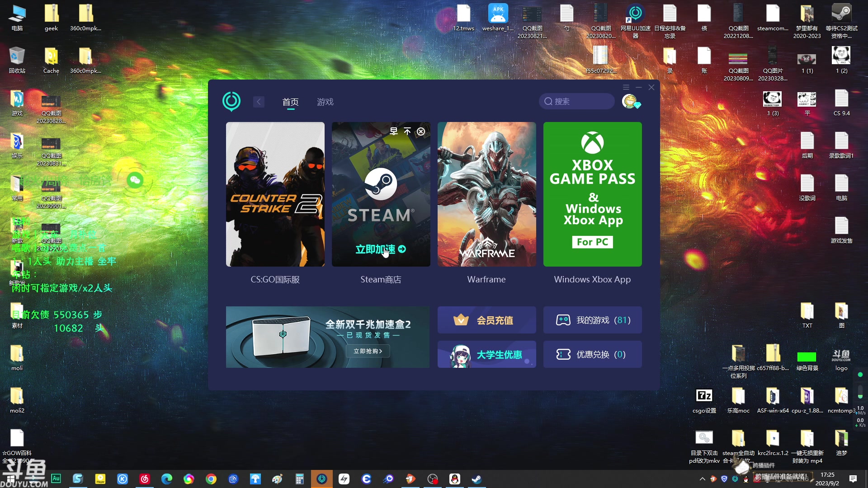Remove Steam card with the X icon

point(421,131)
